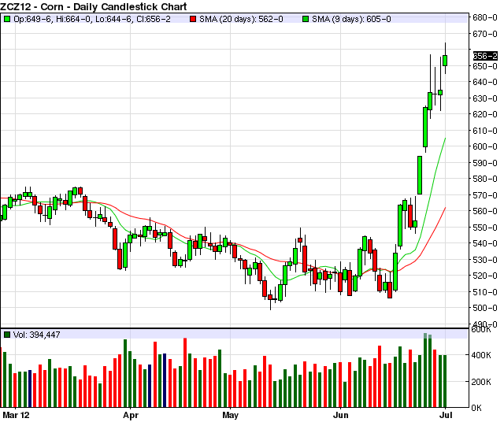Image resolution: width=504 pixels, height=422 pixels.
Task: Click the SMA (9 days): 605-0 label
Action: [x=351, y=19]
